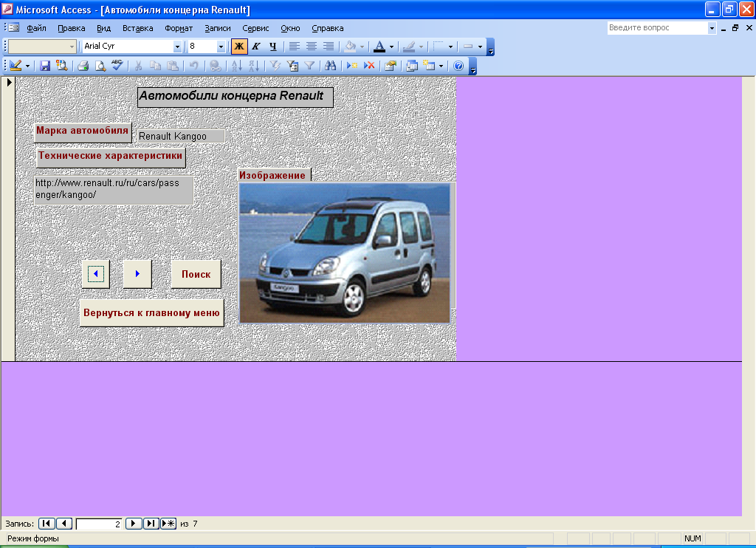Viewport: 756px width, 548px height.
Task: Delete record toolbar icon
Action: 369,66
